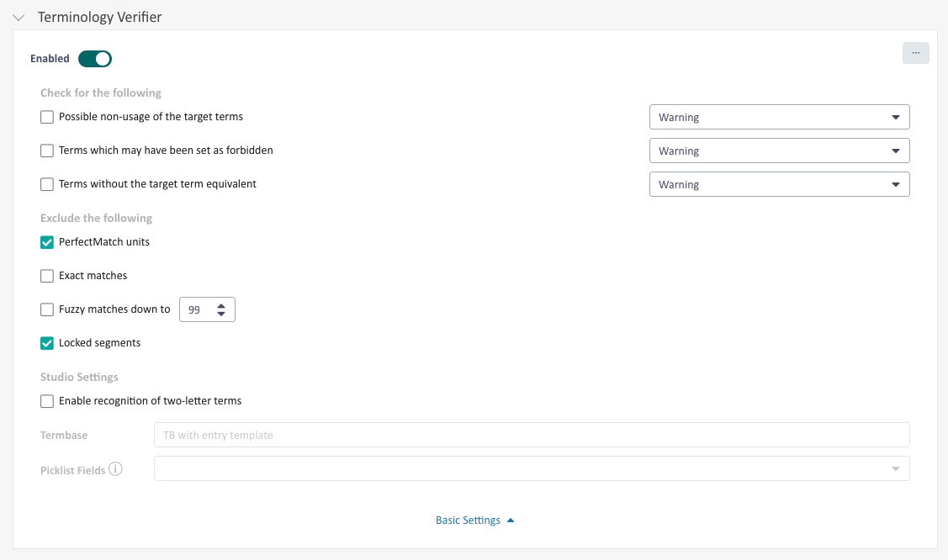The image size is (948, 560).
Task: Open severity dropdown for non-usage of target terms
Action: click(x=779, y=117)
